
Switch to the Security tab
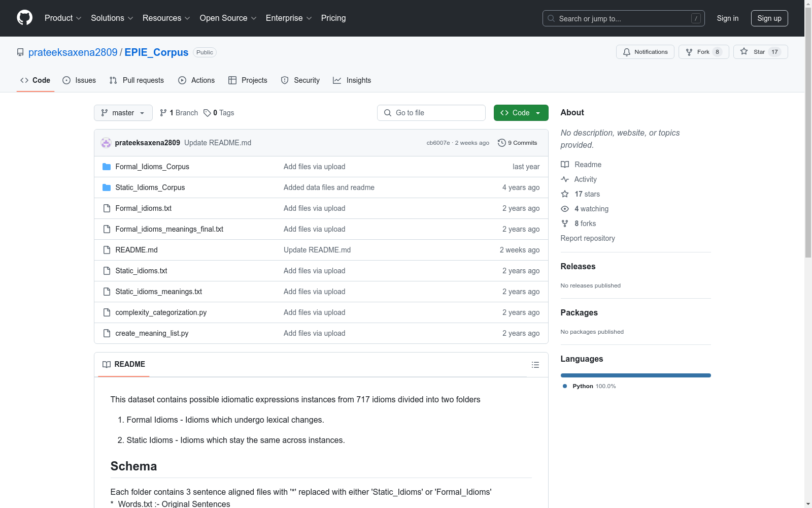(300, 80)
